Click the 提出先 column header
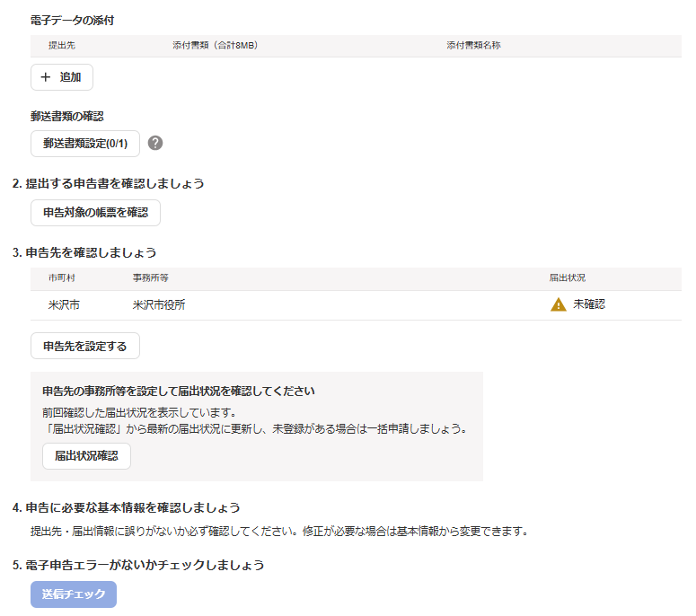Screen dimensions: 696x616 pos(62,45)
